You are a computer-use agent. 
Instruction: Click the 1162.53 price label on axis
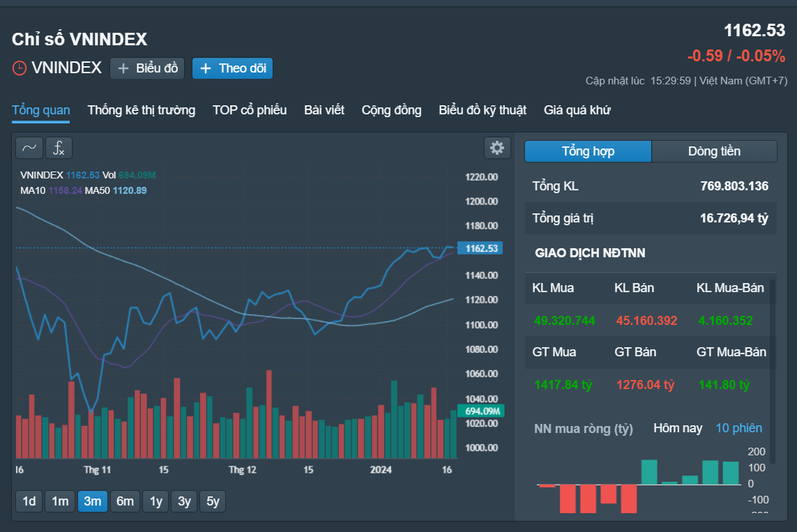pos(480,248)
